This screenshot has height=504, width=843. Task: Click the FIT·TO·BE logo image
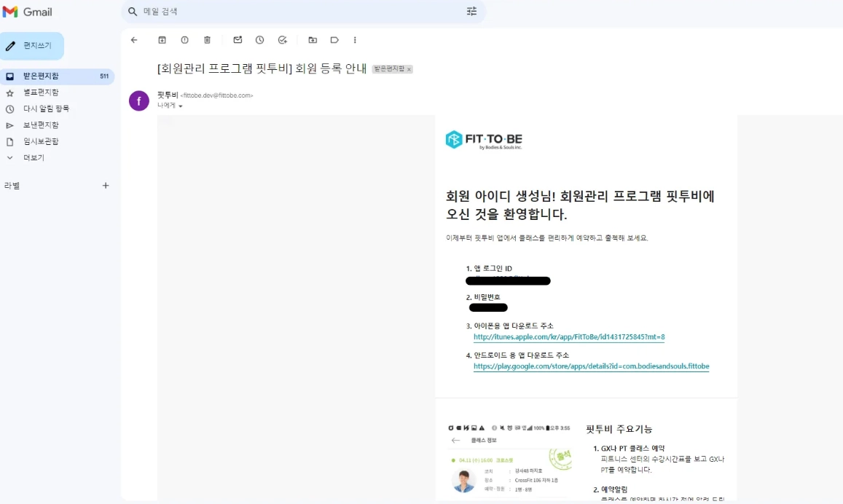click(x=484, y=140)
